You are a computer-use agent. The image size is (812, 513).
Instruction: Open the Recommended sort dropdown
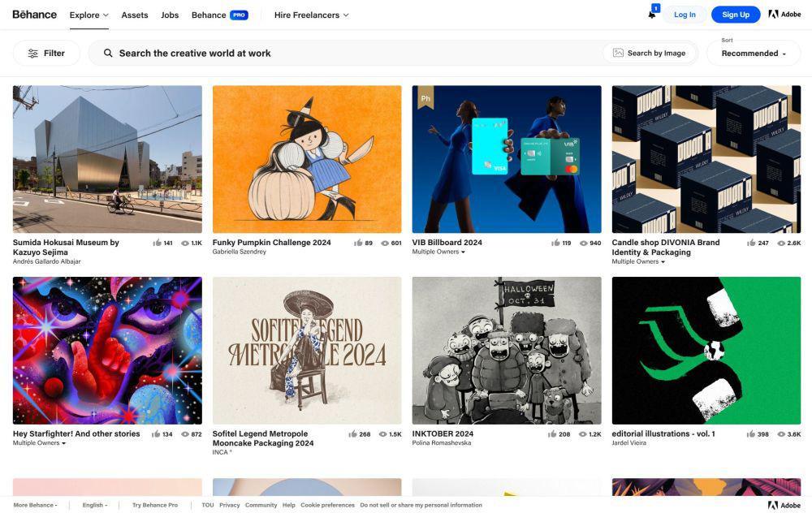point(754,54)
